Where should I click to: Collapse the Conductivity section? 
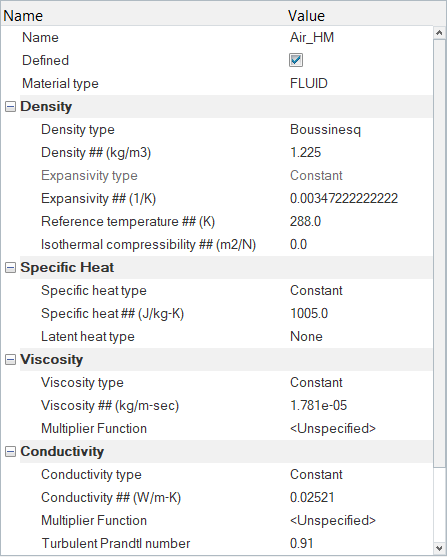tap(10, 451)
